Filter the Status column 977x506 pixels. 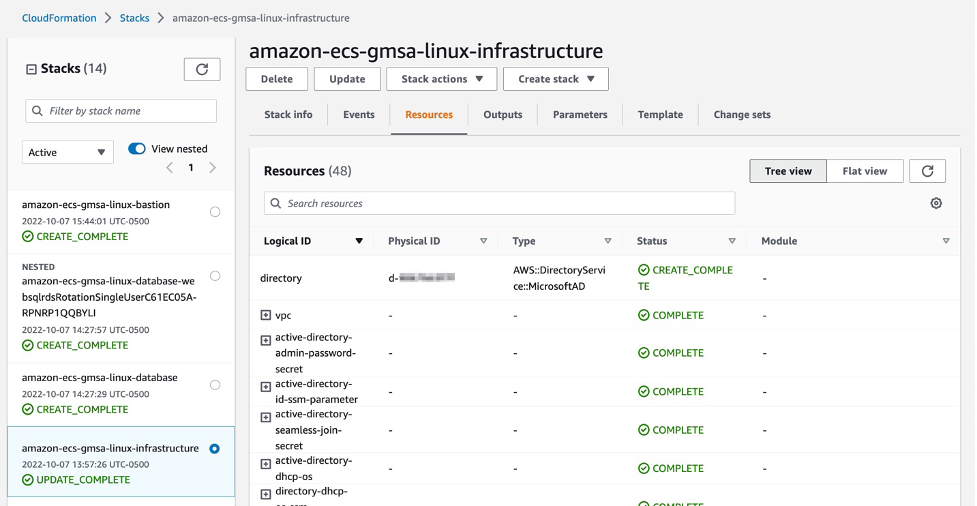point(732,241)
